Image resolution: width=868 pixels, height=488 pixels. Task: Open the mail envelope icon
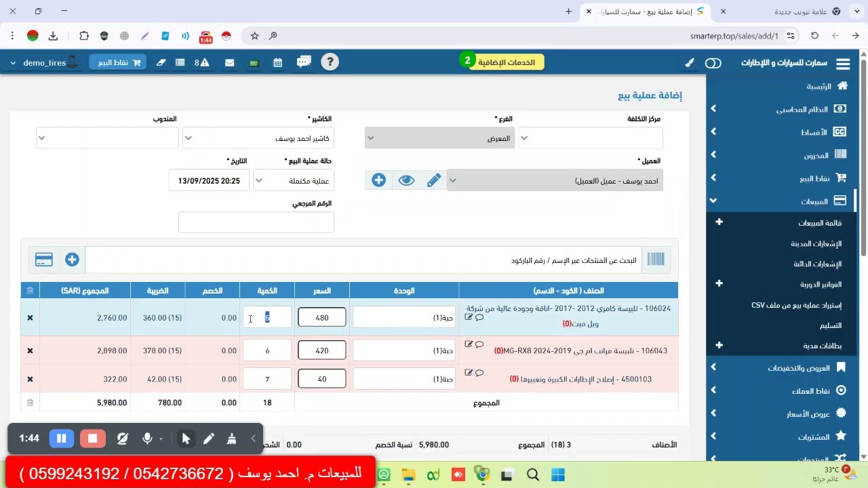[230, 62]
